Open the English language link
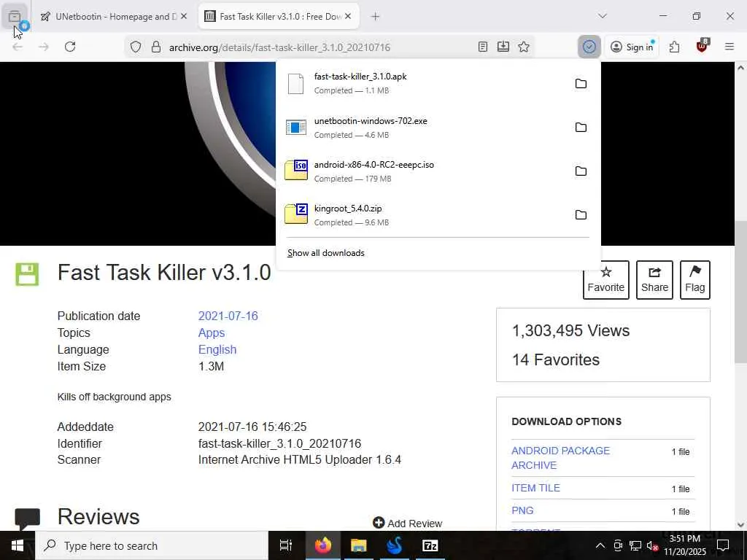This screenshot has width=747, height=560. tap(217, 349)
